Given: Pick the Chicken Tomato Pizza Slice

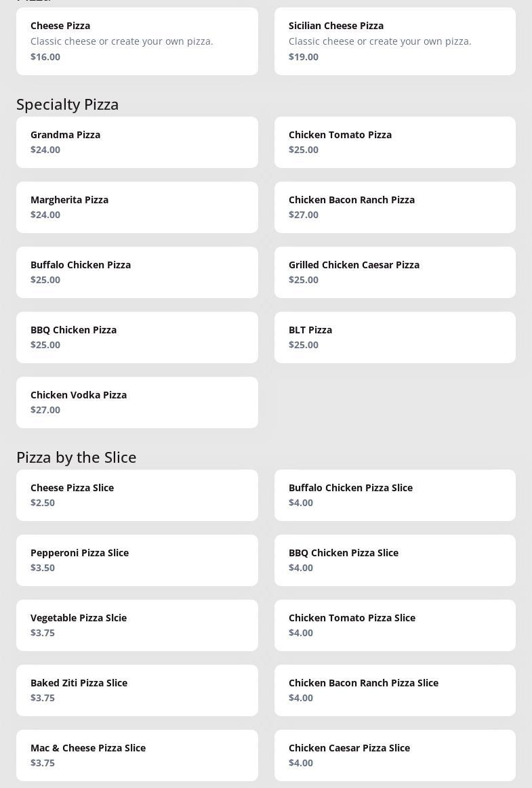Looking at the screenshot, I should (394, 625).
